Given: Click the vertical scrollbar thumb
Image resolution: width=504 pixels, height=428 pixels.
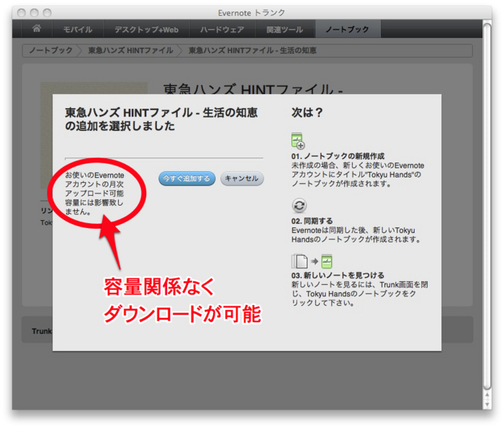Looking at the screenshot, I should point(487,206).
